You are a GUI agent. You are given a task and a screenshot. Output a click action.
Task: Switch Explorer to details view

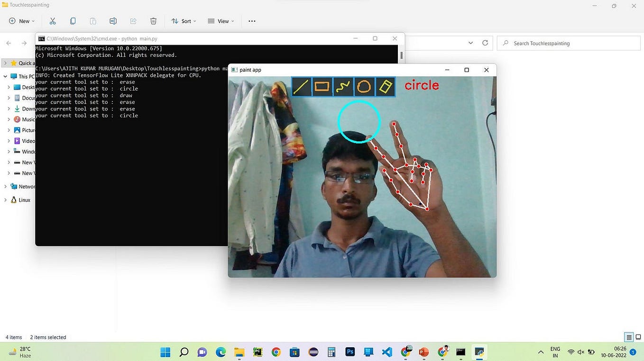(x=628, y=337)
